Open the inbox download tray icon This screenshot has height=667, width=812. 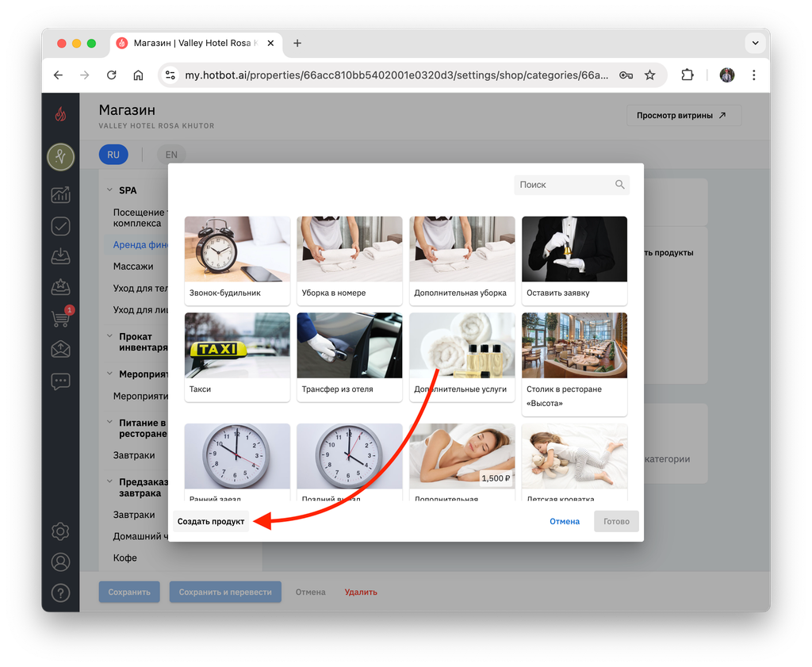tap(60, 256)
